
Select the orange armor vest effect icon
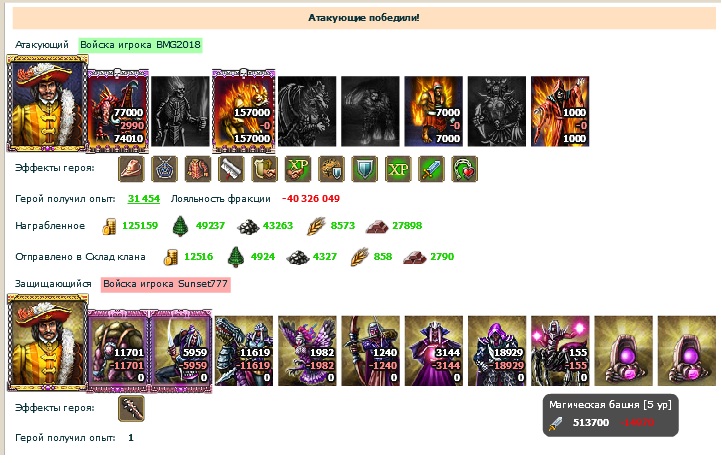click(x=198, y=169)
